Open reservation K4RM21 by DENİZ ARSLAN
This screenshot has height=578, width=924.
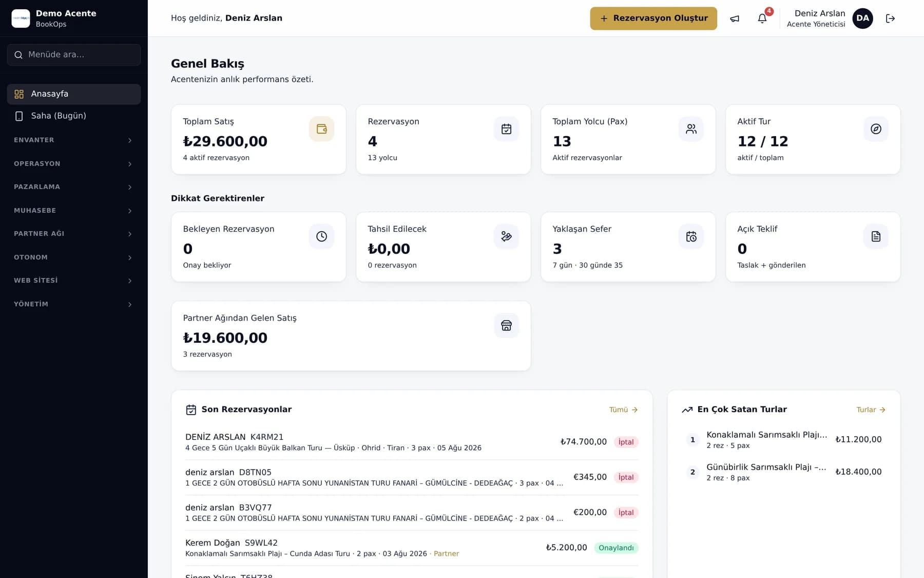(412, 442)
